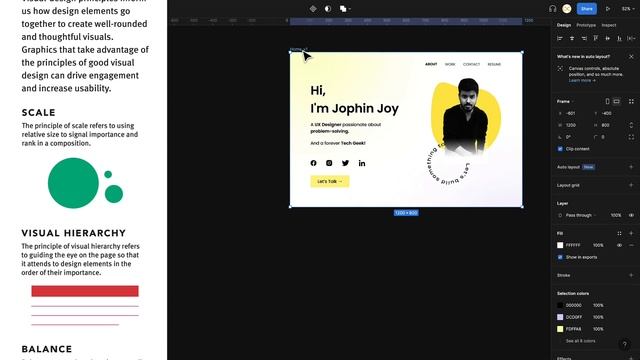This screenshot has width=640, height=360.
Task: Click the mask (half-circle) icon in toolbar
Action: 328,9
